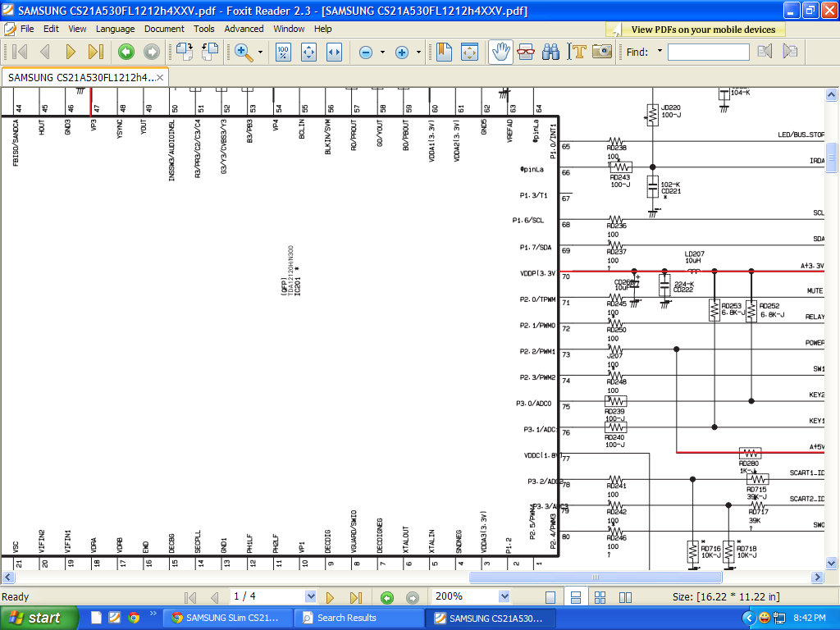Click View PDFs on mobile devices banner
This screenshot has height=630, width=840.
click(x=696, y=30)
